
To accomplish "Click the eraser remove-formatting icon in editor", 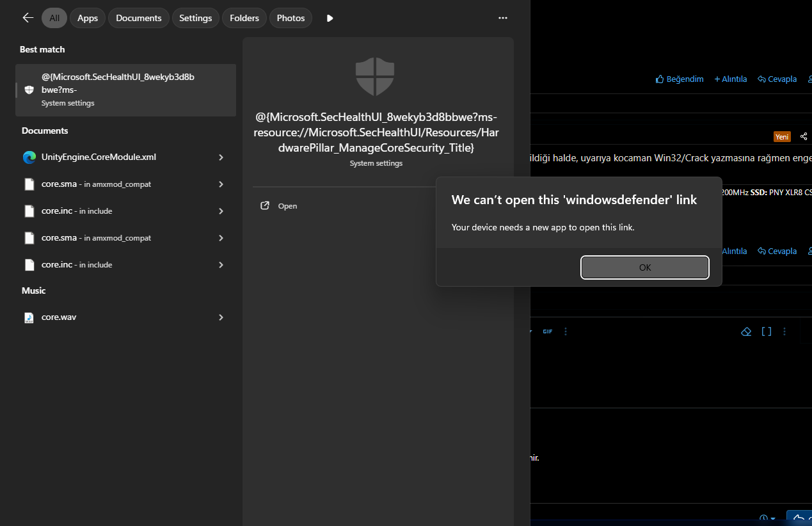I will click(x=746, y=331).
